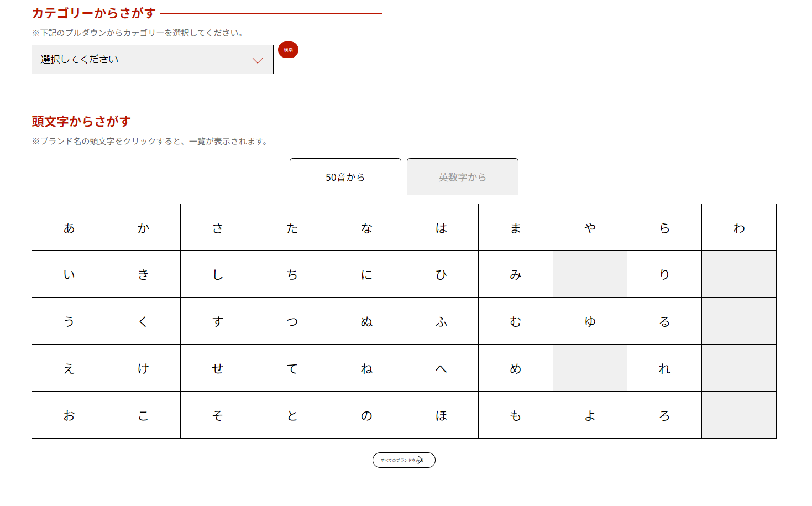Select brands starting with ね
This screenshot has height=506, width=812.
pyautogui.click(x=366, y=368)
